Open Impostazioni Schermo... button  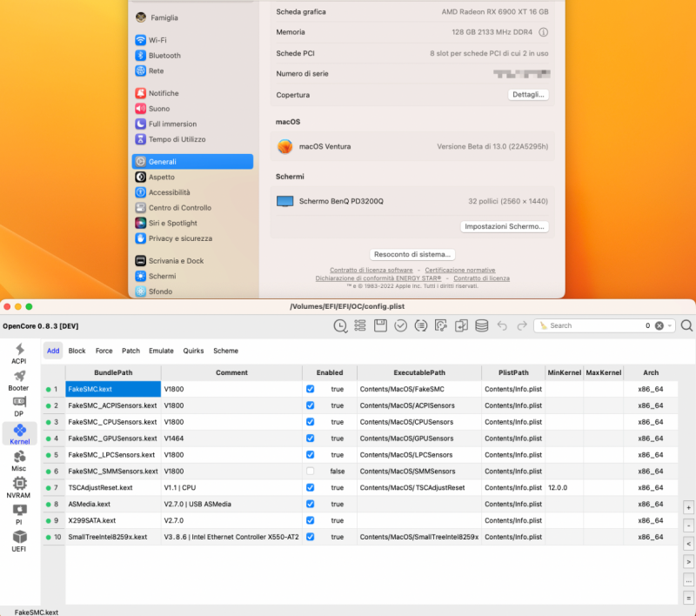click(x=505, y=226)
